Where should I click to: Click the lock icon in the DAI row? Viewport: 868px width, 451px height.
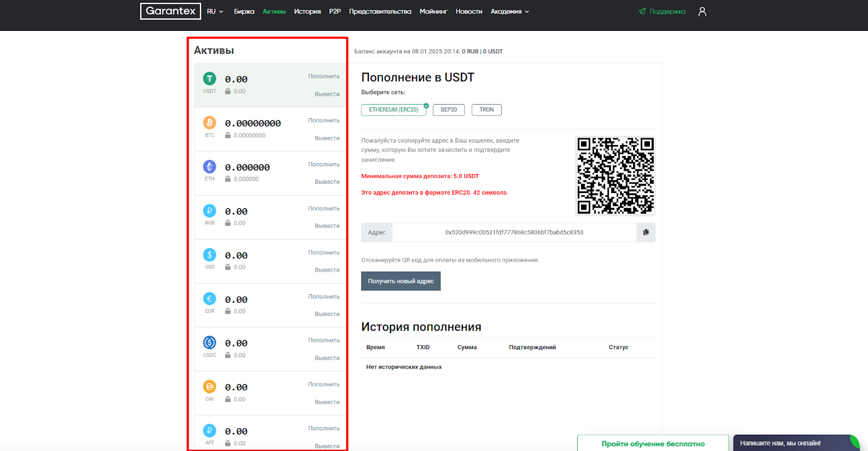coord(228,399)
